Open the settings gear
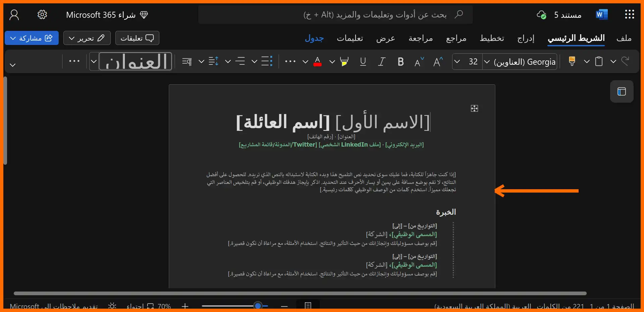The image size is (644, 312). point(42,14)
